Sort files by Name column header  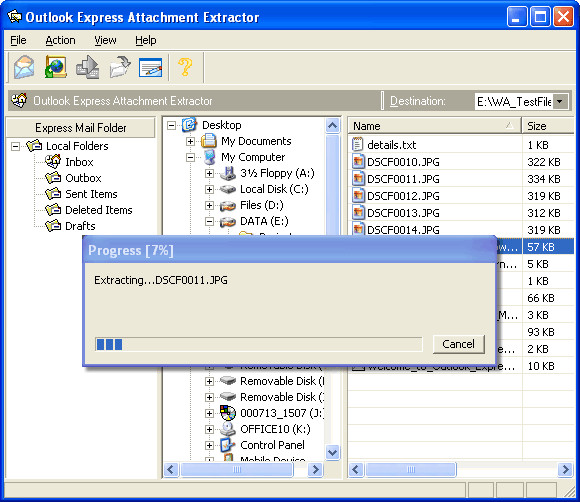435,126
